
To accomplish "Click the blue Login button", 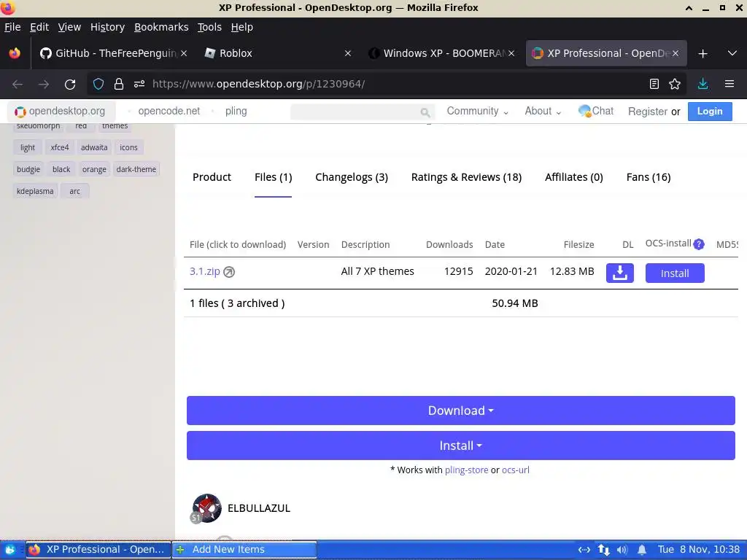I will click(x=710, y=112).
